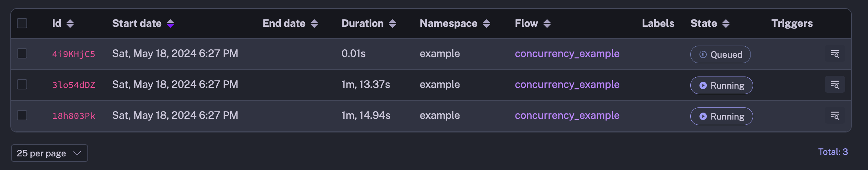Sort by State column arrows

tap(726, 24)
